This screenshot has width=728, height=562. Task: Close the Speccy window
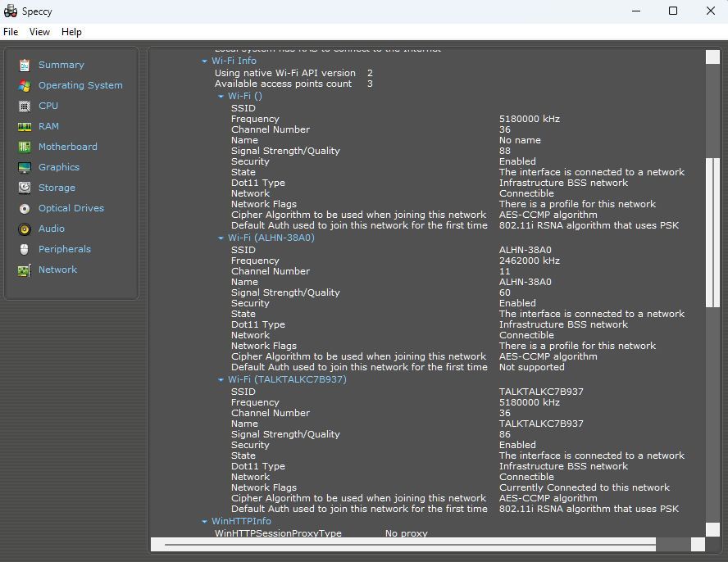coord(710,11)
